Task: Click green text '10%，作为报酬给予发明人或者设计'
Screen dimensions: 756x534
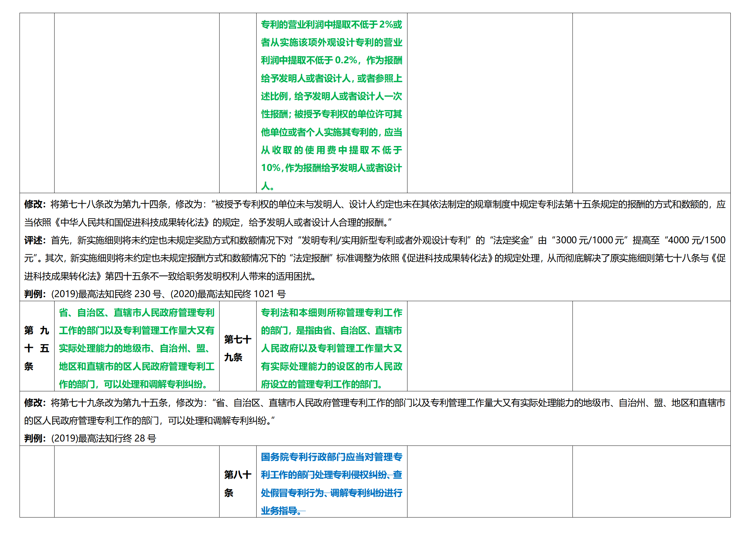Action: click(x=332, y=168)
